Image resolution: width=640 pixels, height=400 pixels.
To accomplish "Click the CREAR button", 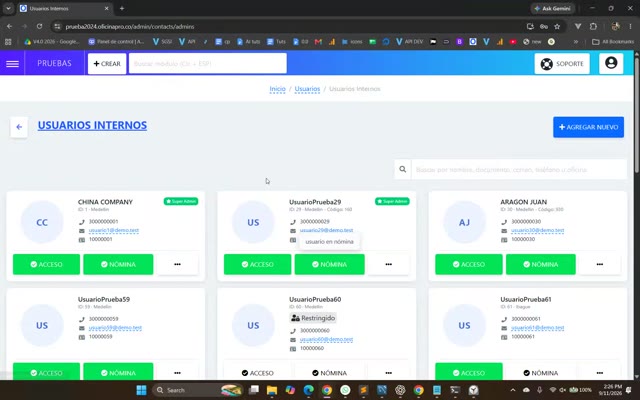I will click(107, 64).
